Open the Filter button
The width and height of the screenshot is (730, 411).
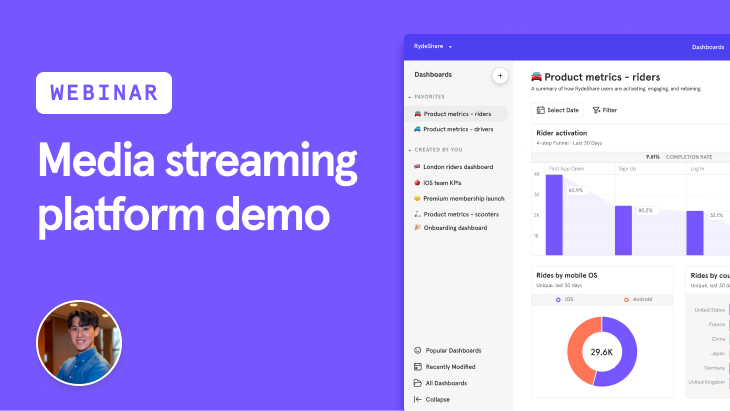click(604, 110)
